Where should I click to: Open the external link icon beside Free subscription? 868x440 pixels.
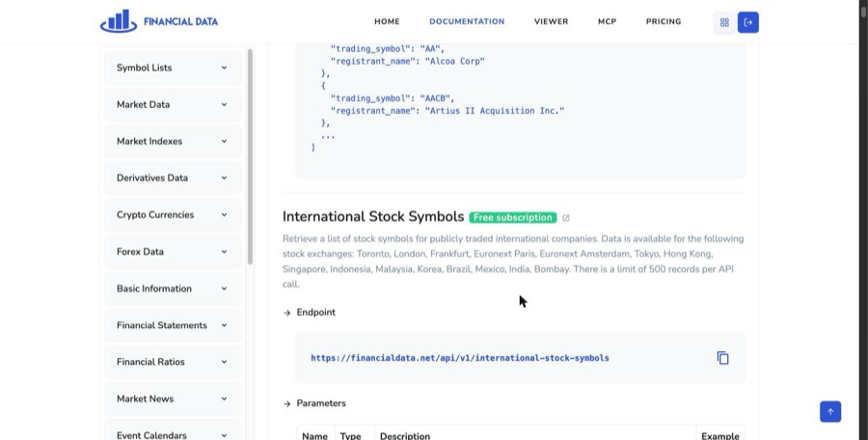tap(565, 218)
